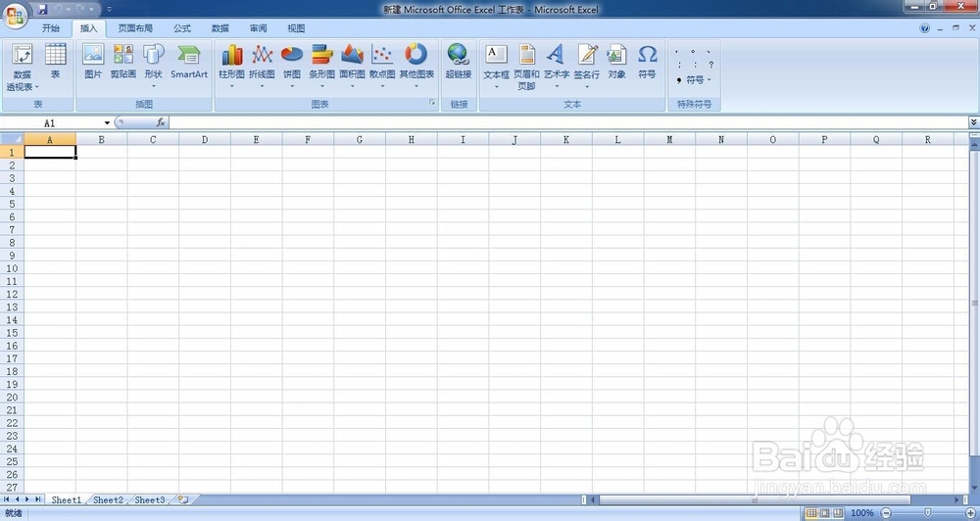The image size is (980, 521).
Task: Insert a symbol (符号) with Omega icon
Action: pyautogui.click(x=647, y=62)
